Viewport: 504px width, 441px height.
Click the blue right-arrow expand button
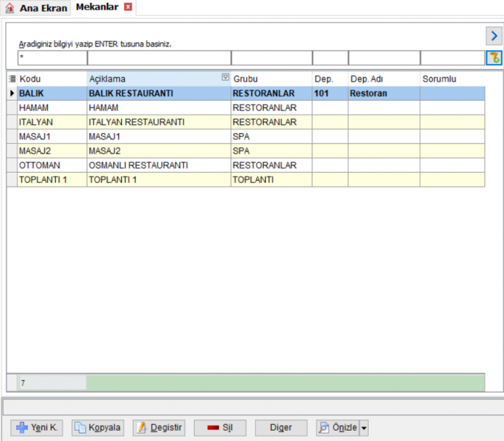tap(494, 36)
